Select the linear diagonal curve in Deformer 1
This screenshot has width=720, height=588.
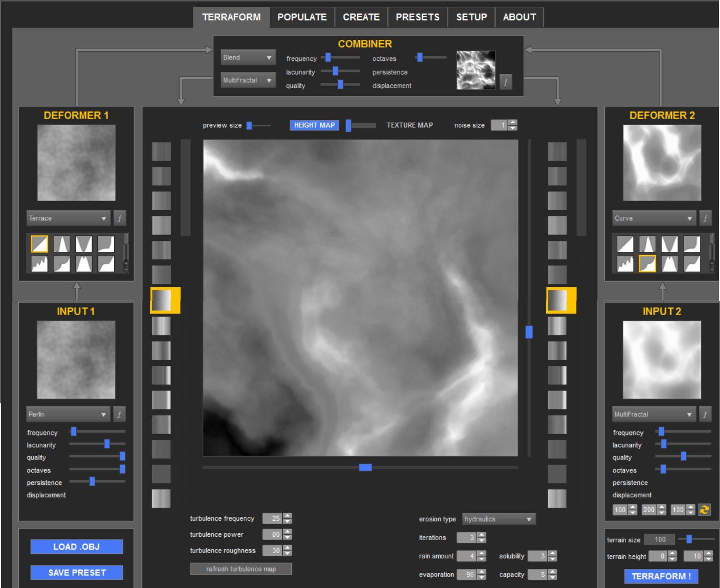coord(39,244)
